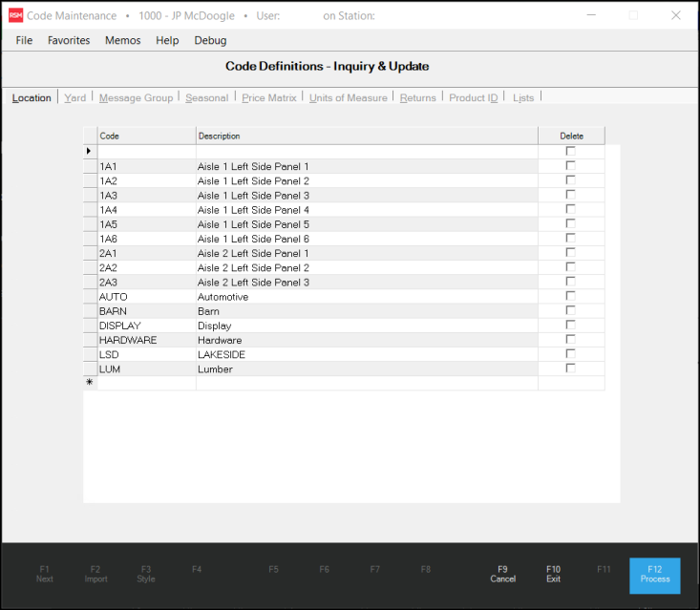Select the 1A4 code cell

coord(146,210)
